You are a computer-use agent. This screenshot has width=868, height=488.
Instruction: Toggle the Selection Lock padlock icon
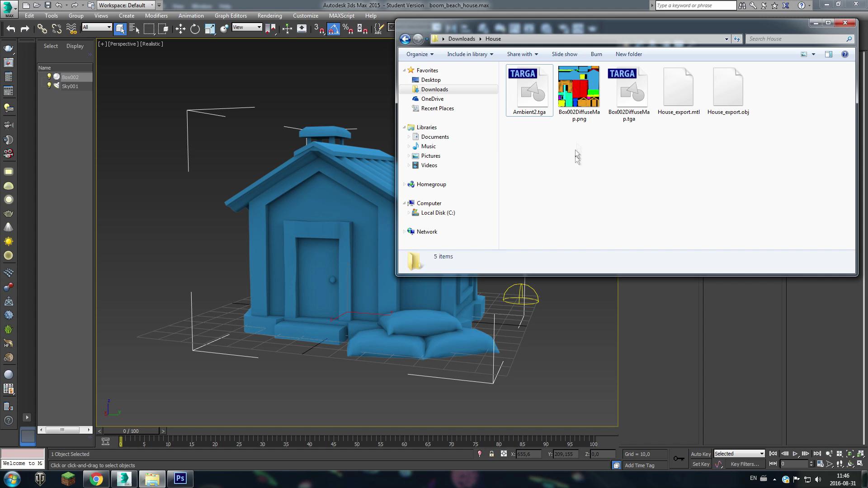[x=491, y=454]
